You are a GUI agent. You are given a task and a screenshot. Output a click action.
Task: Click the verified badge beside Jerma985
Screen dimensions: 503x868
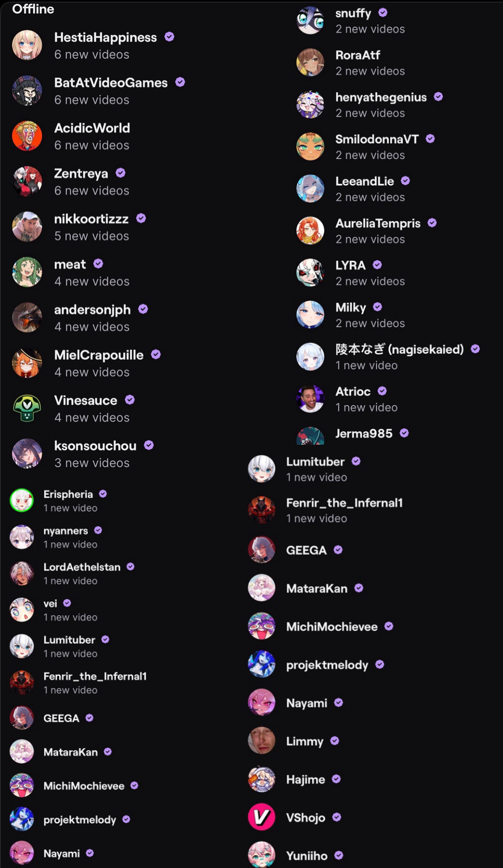[x=404, y=433]
